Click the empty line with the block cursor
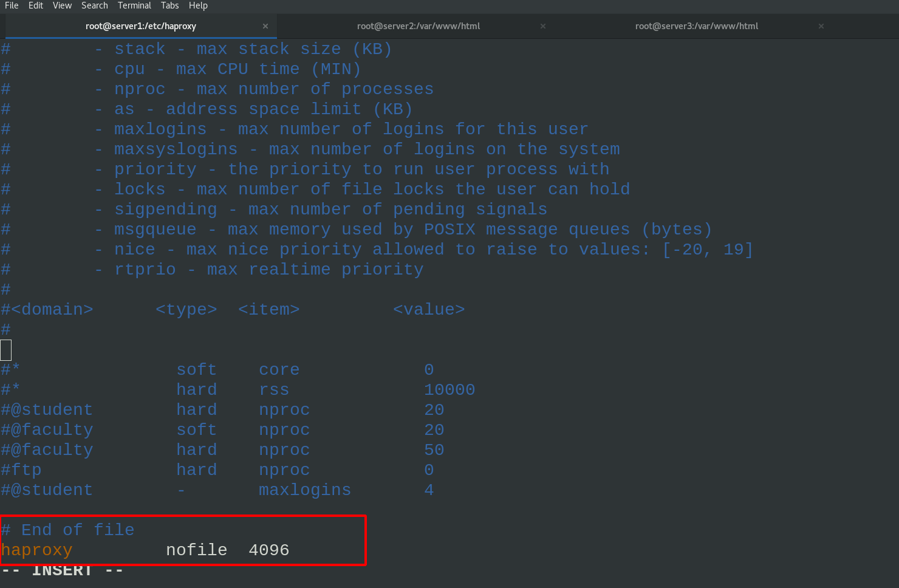The width and height of the screenshot is (899, 588). 6,350
